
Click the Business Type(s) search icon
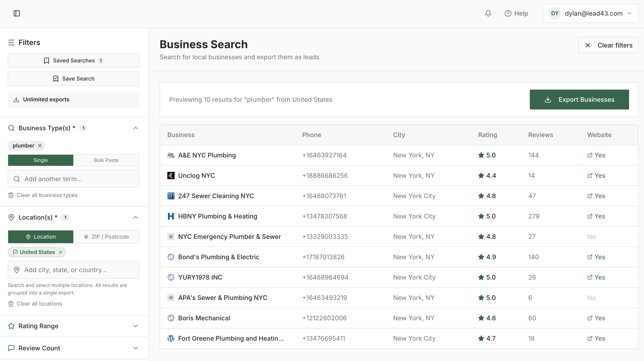[11, 128]
